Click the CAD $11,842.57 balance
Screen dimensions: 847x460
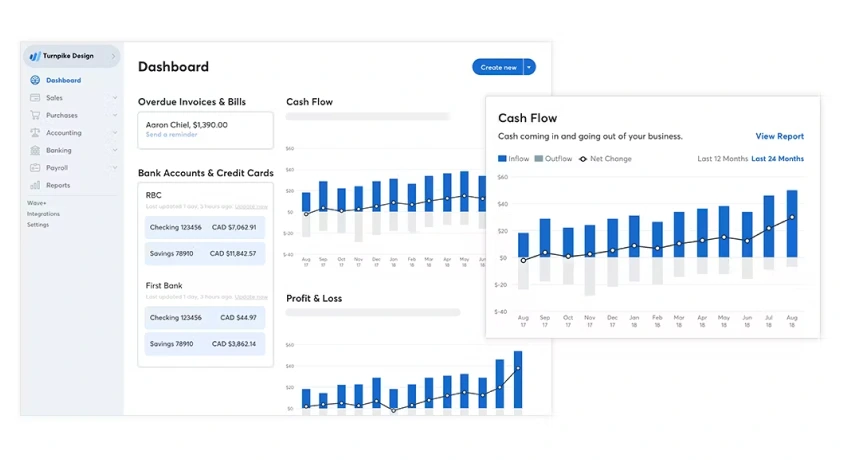coord(233,253)
